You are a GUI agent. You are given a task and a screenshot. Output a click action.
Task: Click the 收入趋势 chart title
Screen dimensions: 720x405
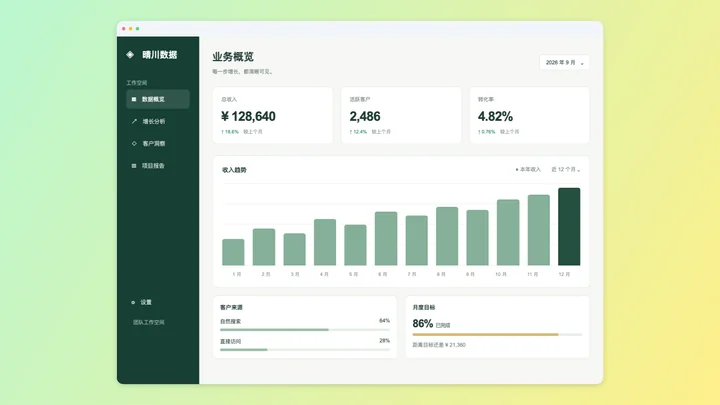point(234,170)
